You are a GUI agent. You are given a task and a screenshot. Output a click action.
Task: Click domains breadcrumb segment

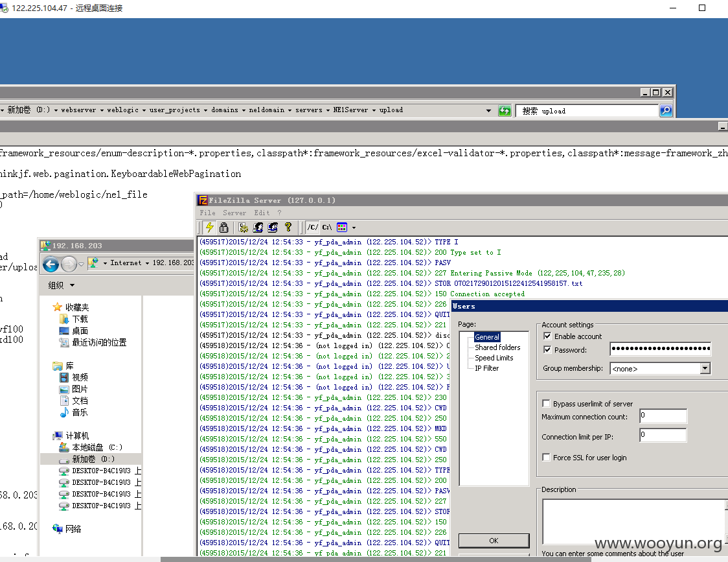click(x=225, y=110)
